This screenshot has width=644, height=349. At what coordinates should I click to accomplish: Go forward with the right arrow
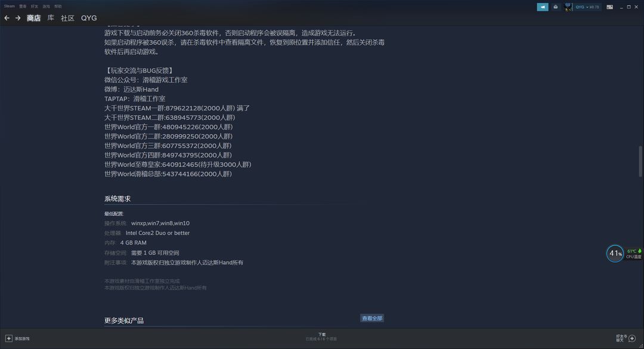coord(18,18)
